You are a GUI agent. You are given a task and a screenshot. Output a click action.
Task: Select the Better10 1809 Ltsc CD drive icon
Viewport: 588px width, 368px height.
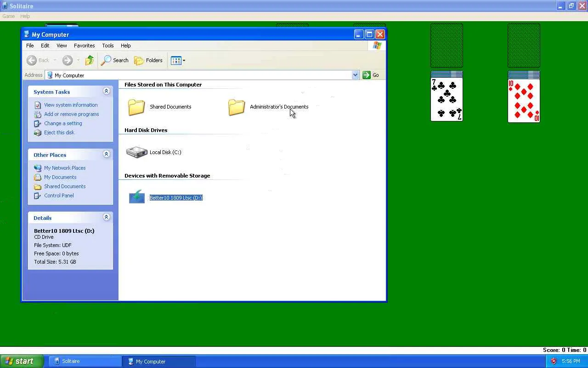click(136, 197)
